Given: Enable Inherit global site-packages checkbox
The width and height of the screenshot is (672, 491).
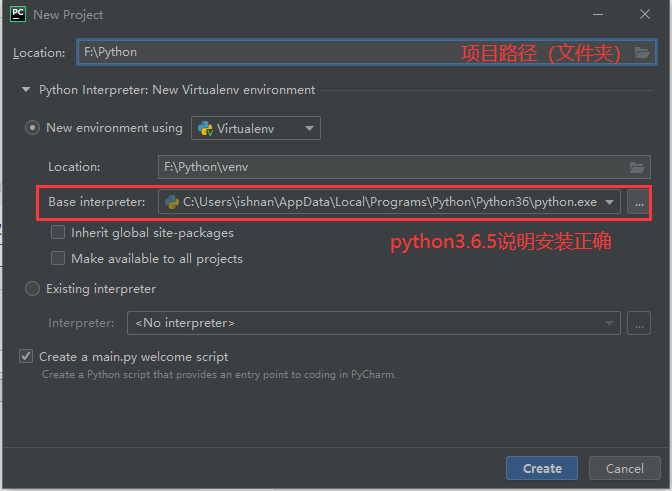Looking at the screenshot, I should pos(58,233).
